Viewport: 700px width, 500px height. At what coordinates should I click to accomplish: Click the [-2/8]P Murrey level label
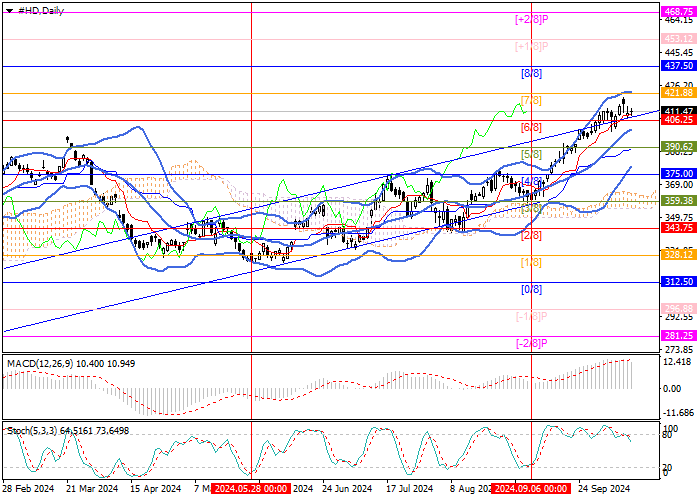[x=531, y=343]
